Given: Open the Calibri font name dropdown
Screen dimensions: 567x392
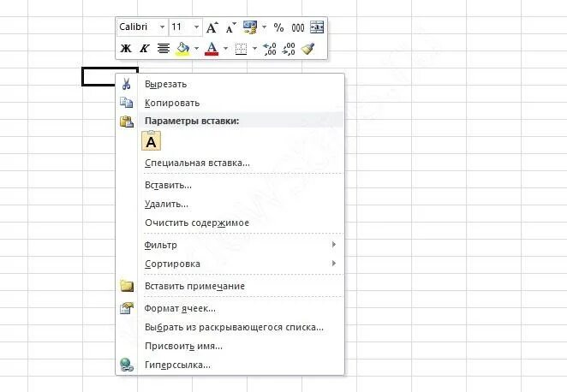Looking at the screenshot, I should tap(163, 27).
